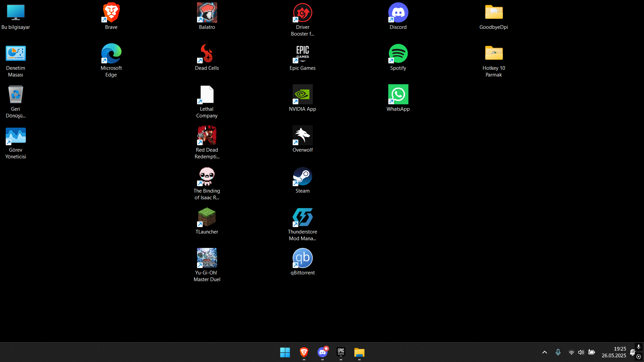Select the WhatsApp desktop shortcut

point(398,99)
